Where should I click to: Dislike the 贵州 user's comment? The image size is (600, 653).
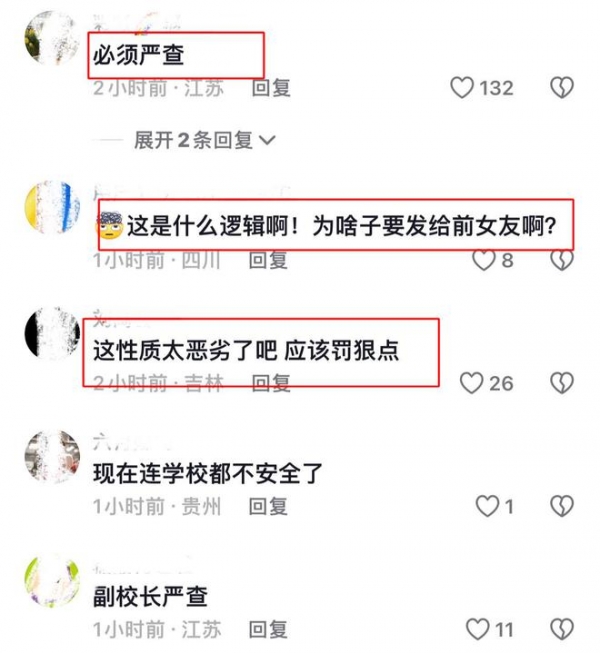point(562,506)
